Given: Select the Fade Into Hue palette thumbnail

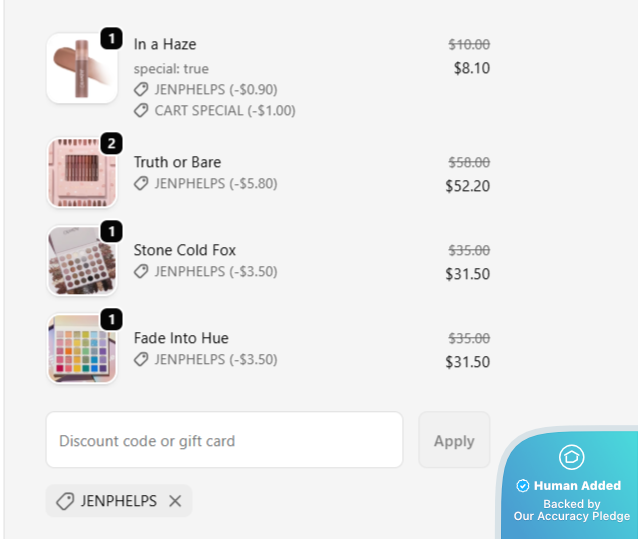Looking at the screenshot, I should 81,349.
